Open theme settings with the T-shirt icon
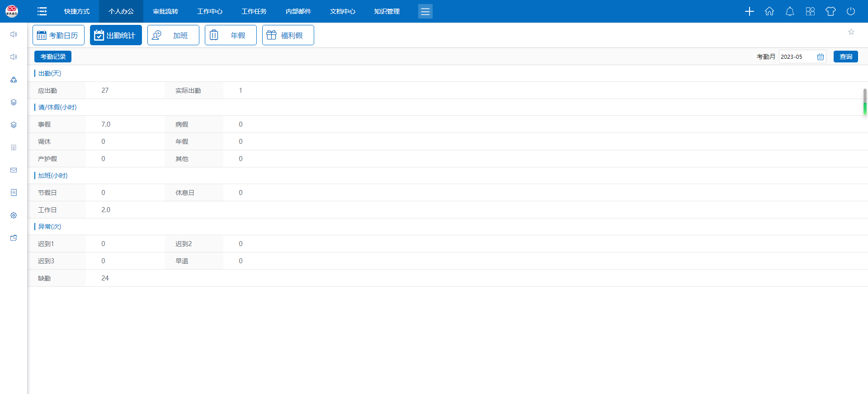868x394 pixels. pyautogui.click(x=830, y=11)
